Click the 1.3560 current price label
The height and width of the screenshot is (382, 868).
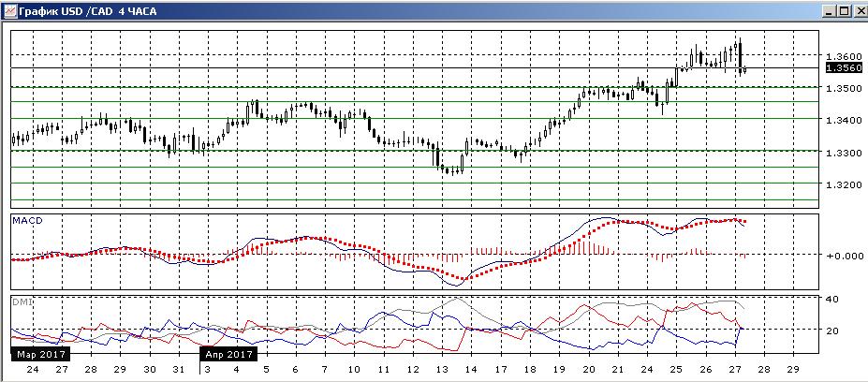click(843, 68)
